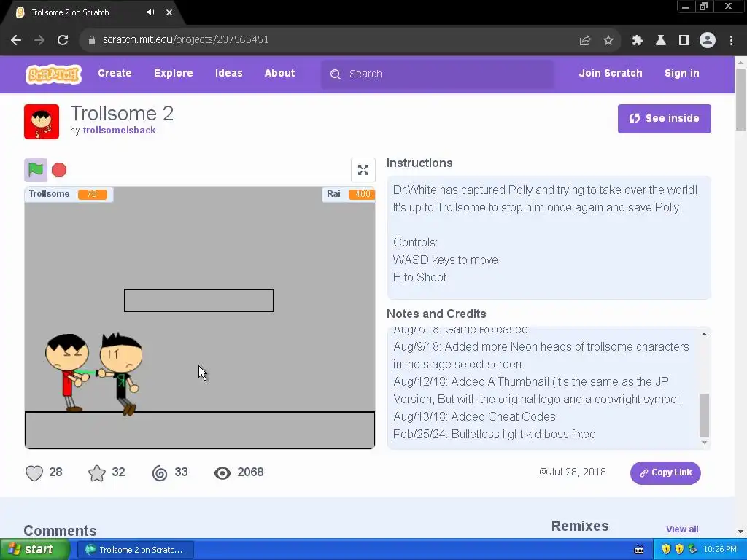
Task: Click the site lock security icon
Action: click(x=92, y=40)
